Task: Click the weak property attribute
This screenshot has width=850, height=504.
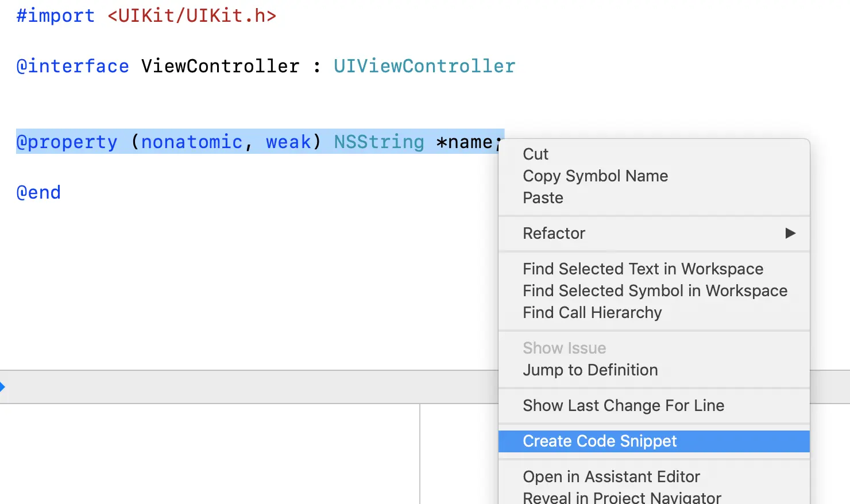Action: click(288, 142)
